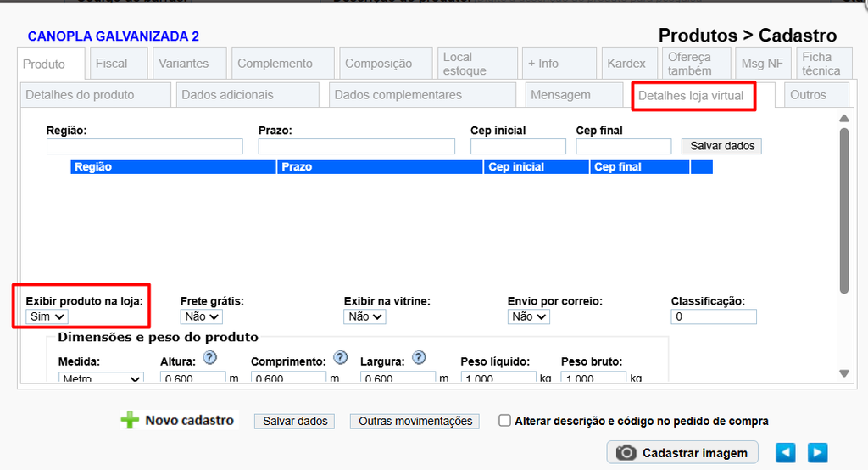The height and width of the screenshot is (470, 868).
Task: Click Salvar dados next to Cep final
Action: click(722, 146)
